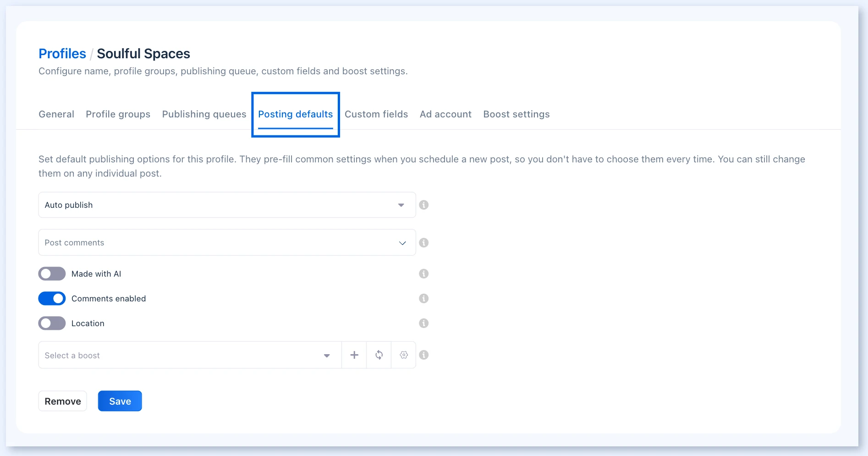
Task: Turn off the Comments enabled toggle
Action: pos(52,299)
